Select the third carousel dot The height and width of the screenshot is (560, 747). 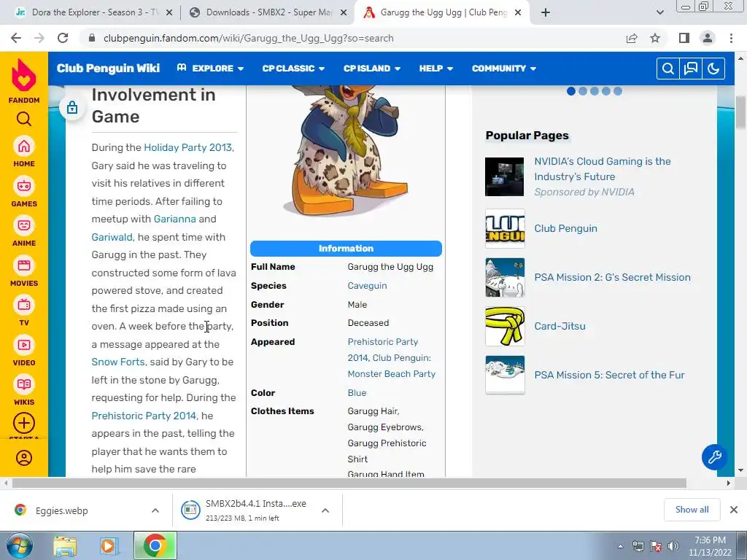[595, 91]
